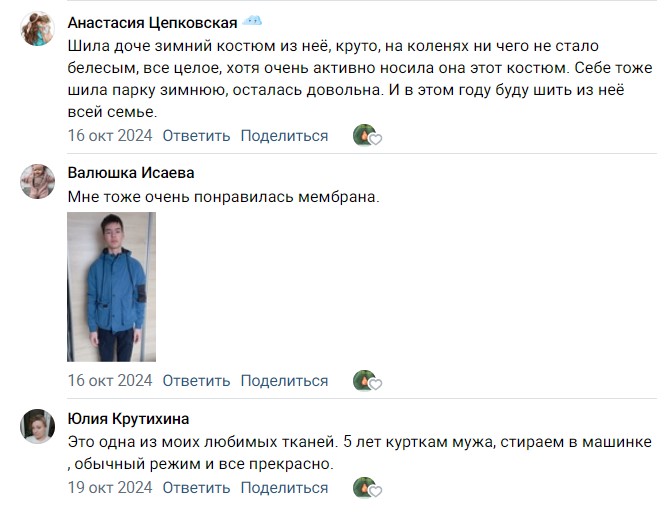Reply to Валюшка Исаева's comment with Ответить
Image resolution: width=667 pixels, height=516 pixels.
(196, 381)
